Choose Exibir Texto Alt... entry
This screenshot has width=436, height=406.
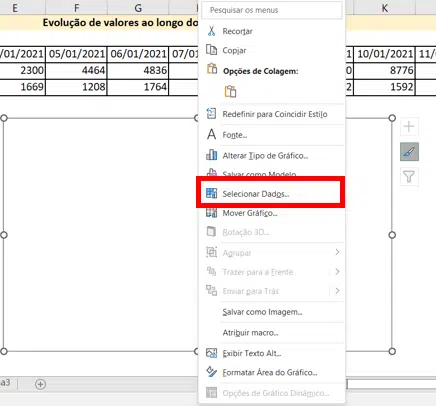pos(271,353)
